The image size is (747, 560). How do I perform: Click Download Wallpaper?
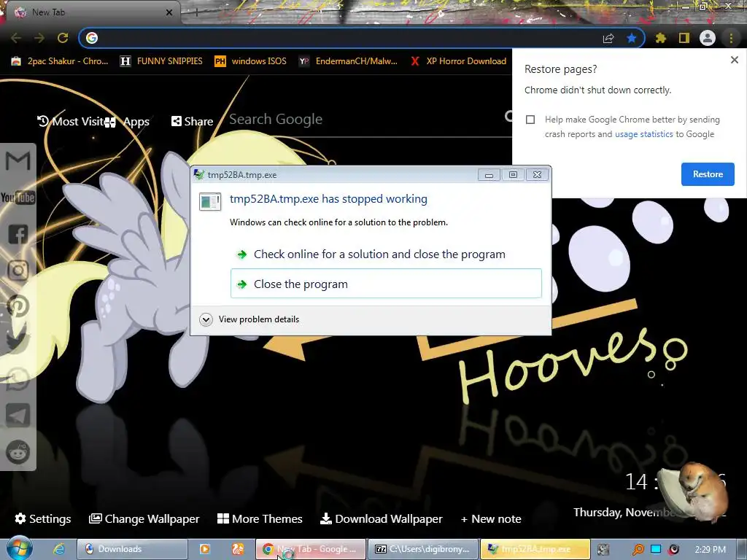tap(381, 518)
